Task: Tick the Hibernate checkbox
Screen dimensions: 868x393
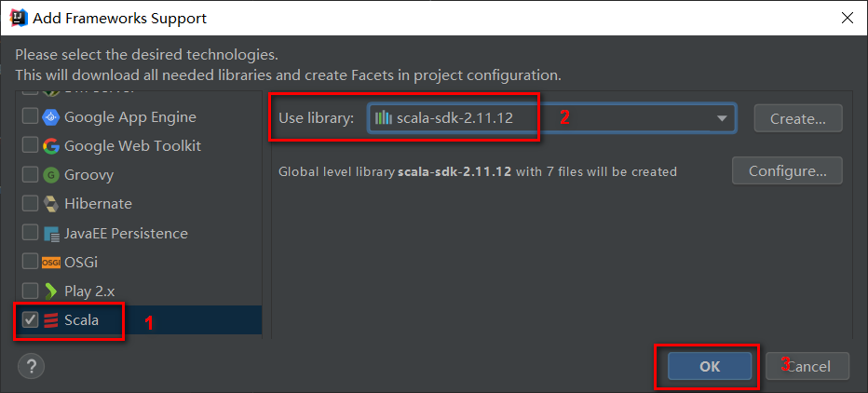Action: [30, 204]
